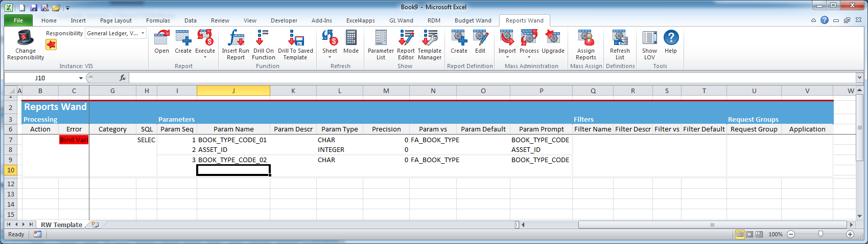Click Refresh List definitions icon

point(620,38)
